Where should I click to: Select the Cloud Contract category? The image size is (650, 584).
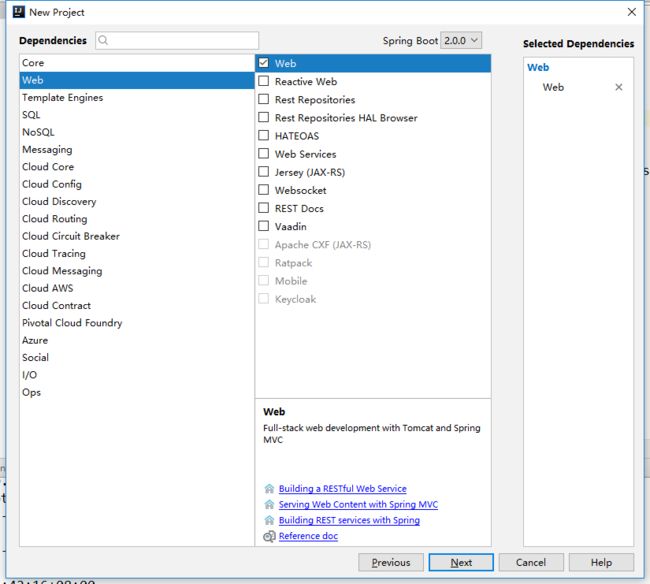(137, 305)
